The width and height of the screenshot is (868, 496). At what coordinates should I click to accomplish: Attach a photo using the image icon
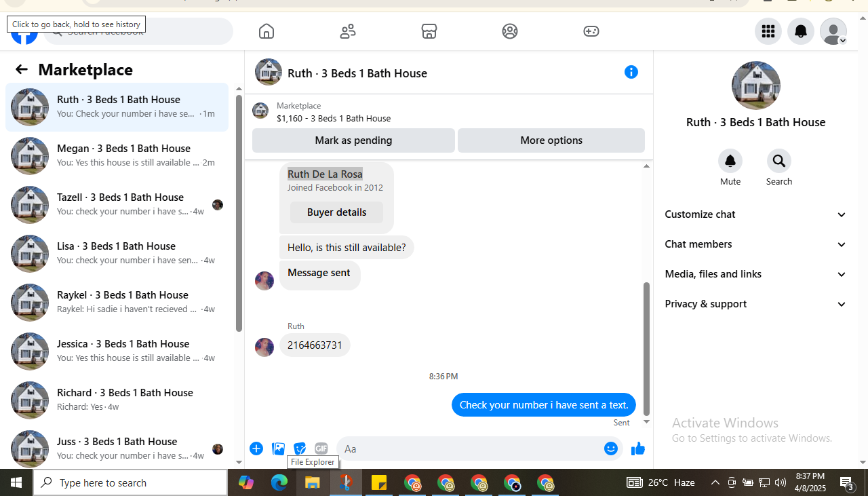[x=278, y=449]
